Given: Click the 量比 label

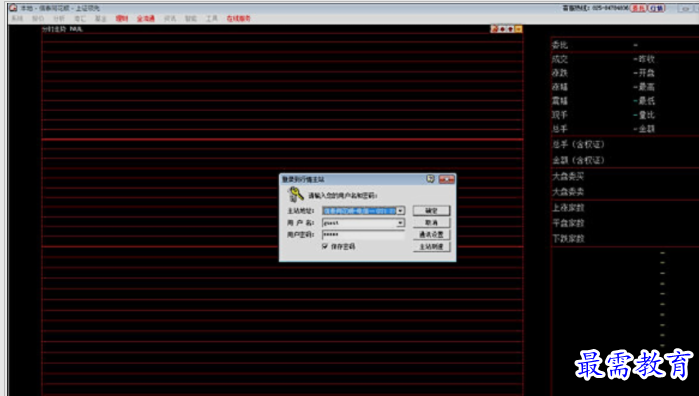Looking at the screenshot, I should pyautogui.click(x=646, y=115).
